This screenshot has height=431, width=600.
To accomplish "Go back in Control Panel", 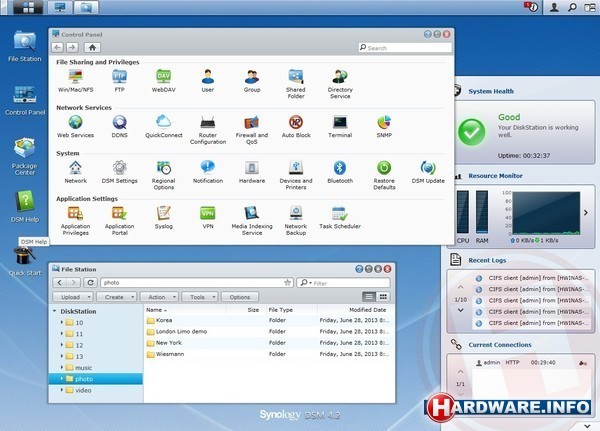I will (x=57, y=47).
